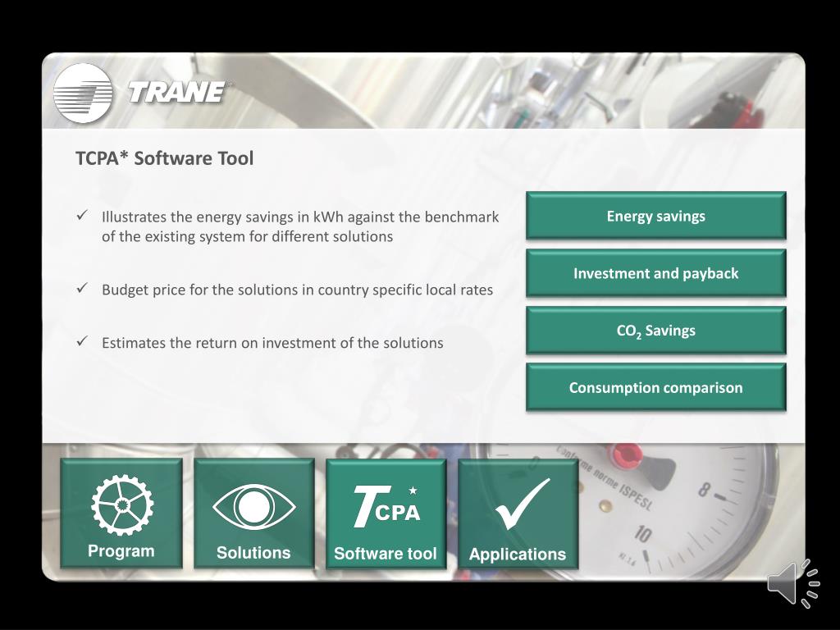Viewport: 840px width, 630px height.
Task: Click the Trane globe logo
Action: [83, 94]
